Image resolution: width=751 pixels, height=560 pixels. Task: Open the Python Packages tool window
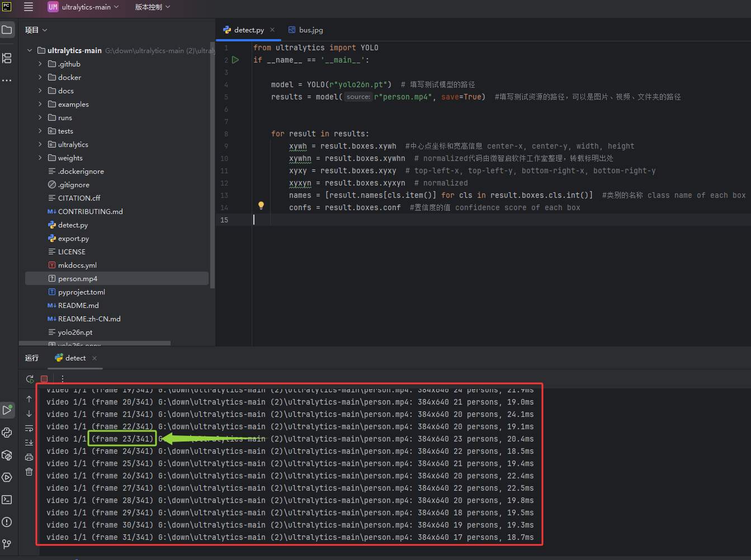click(7, 455)
